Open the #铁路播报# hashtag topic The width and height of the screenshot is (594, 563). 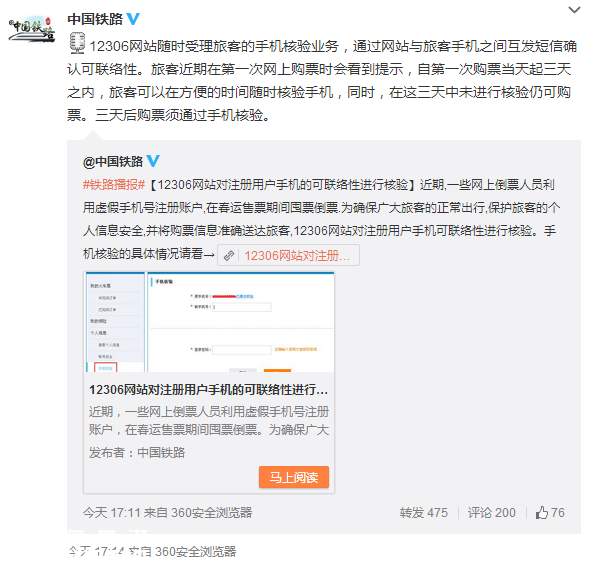(114, 185)
